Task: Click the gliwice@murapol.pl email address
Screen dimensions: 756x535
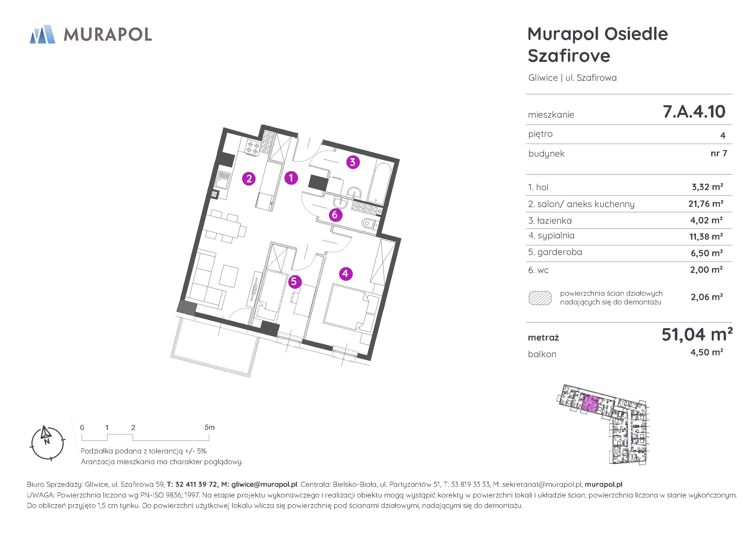Action: click(264, 485)
